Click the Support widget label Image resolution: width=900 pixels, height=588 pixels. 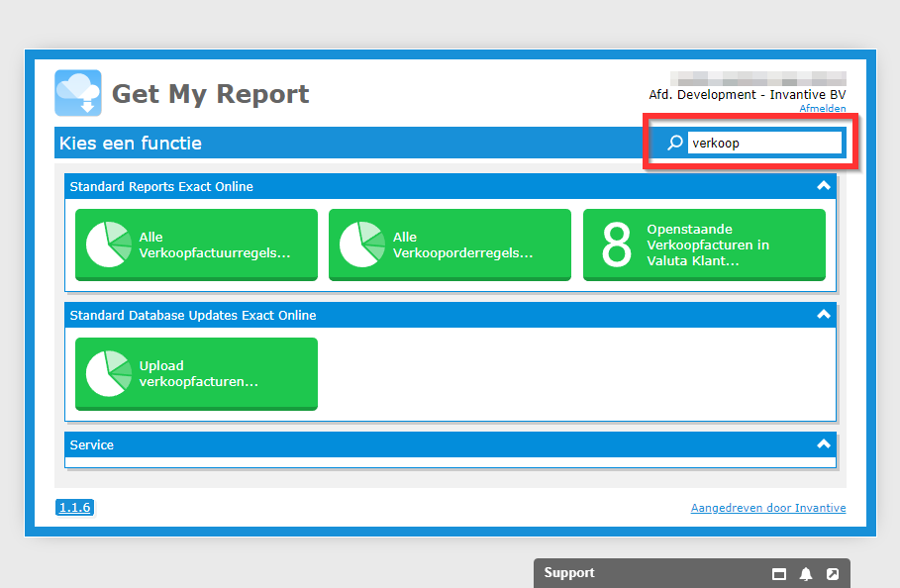(569, 572)
